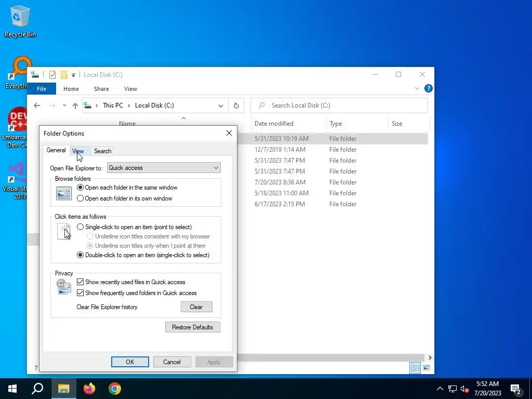
Task: Sort by the Type column header
Action: click(x=357, y=124)
